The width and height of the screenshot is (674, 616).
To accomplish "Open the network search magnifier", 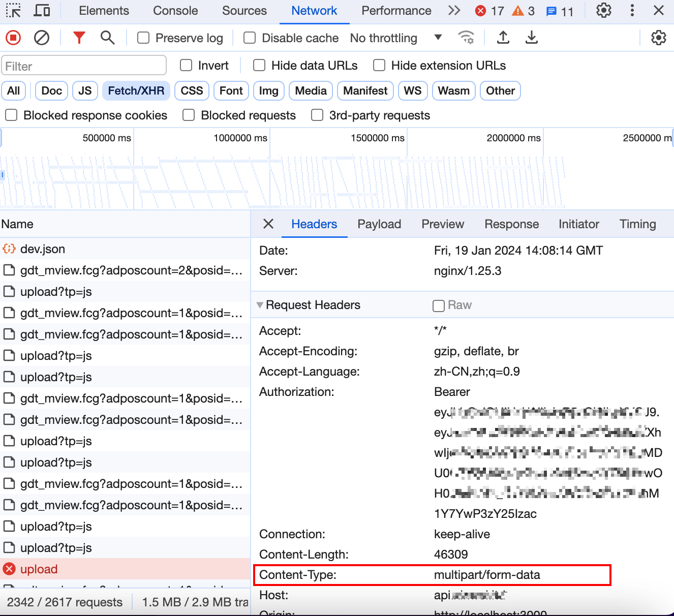I will (x=107, y=38).
